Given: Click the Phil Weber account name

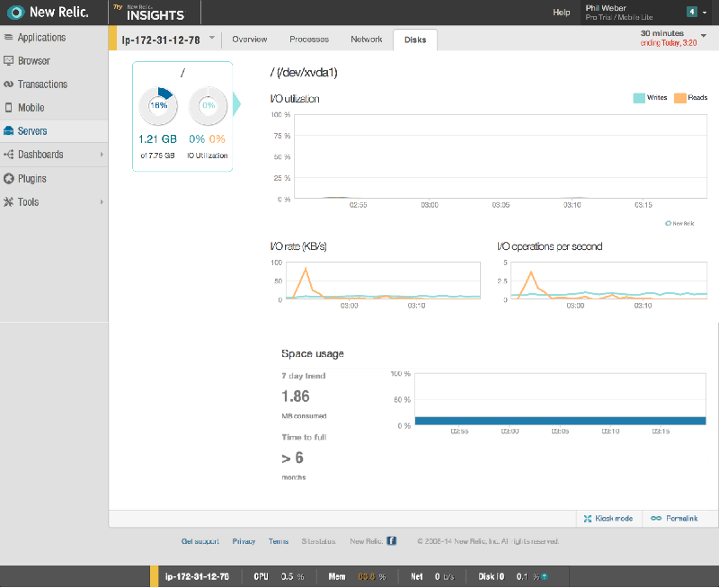Looking at the screenshot, I should coord(606,8).
